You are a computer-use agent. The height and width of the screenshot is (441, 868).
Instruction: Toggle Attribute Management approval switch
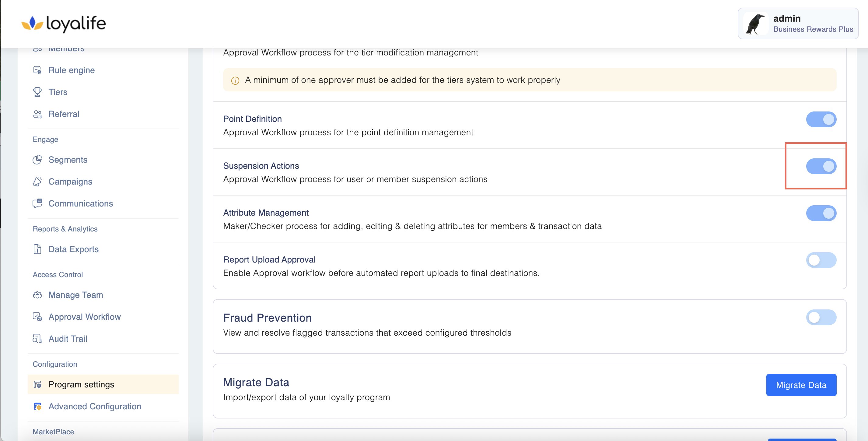pos(821,213)
